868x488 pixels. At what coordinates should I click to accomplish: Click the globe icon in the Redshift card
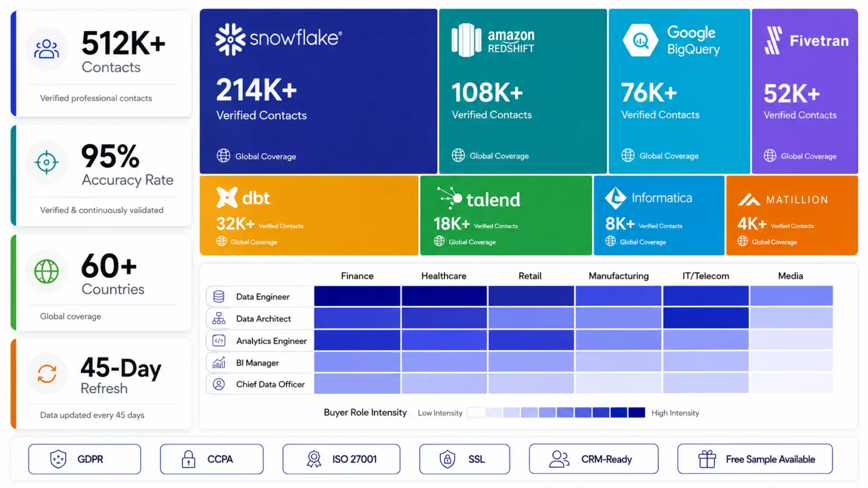pyautogui.click(x=458, y=155)
